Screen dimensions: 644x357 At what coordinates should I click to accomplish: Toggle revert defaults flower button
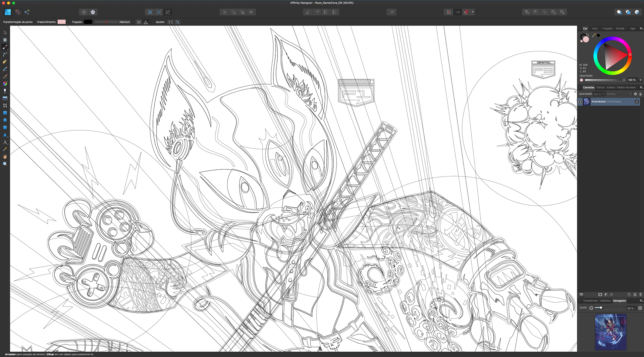tap(93, 12)
